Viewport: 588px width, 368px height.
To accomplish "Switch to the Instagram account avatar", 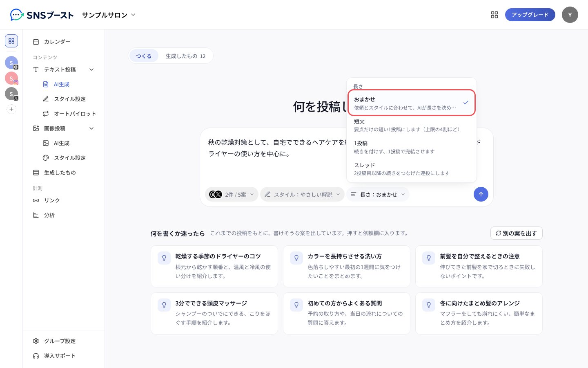I will point(11,79).
